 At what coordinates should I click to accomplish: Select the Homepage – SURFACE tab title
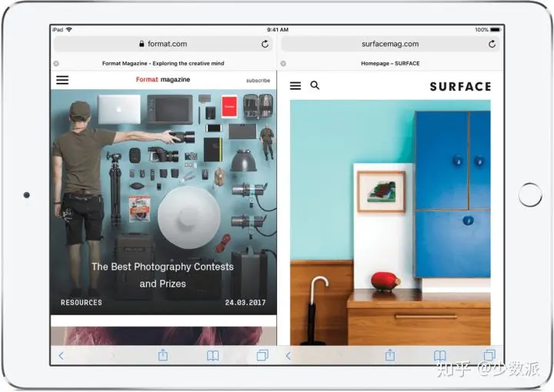coord(390,63)
